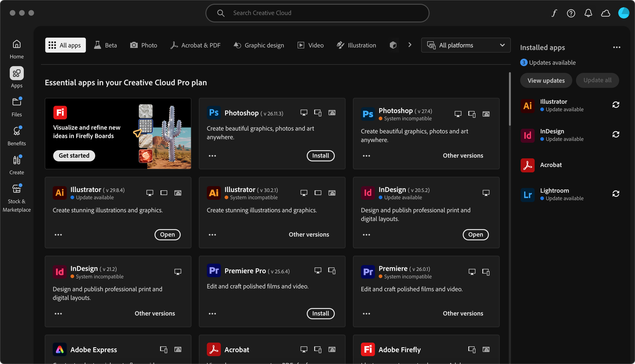
Task: Click View updates button
Action: pyautogui.click(x=546, y=81)
